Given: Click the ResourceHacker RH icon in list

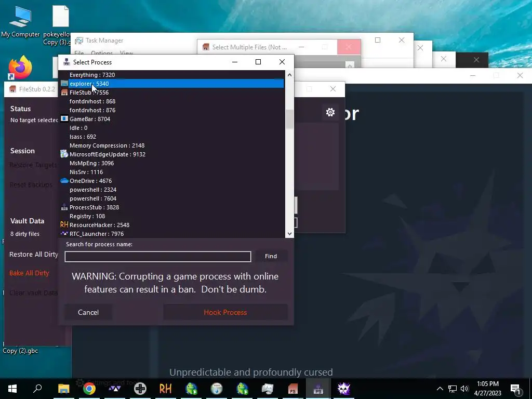Looking at the screenshot, I should coord(64,224).
